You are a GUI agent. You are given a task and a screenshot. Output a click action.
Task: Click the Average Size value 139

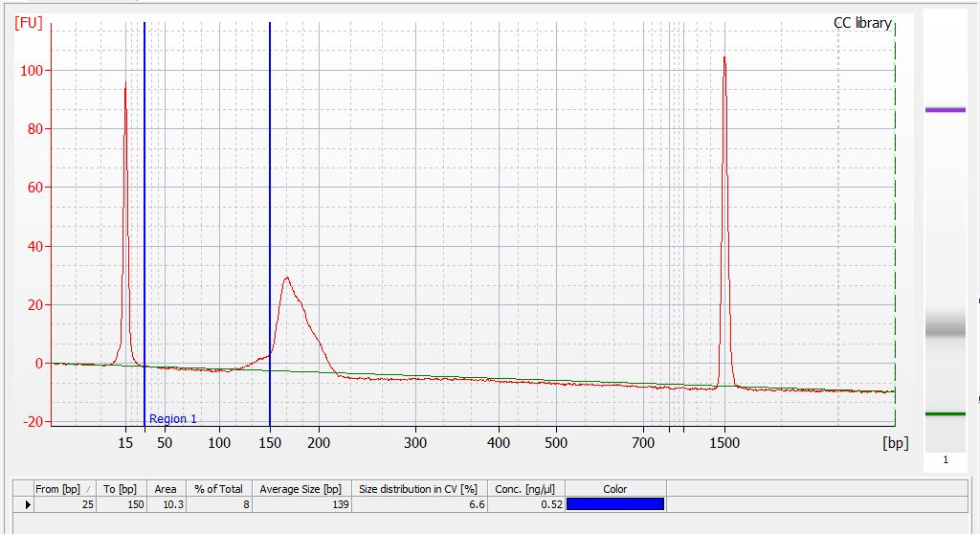pos(301,504)
